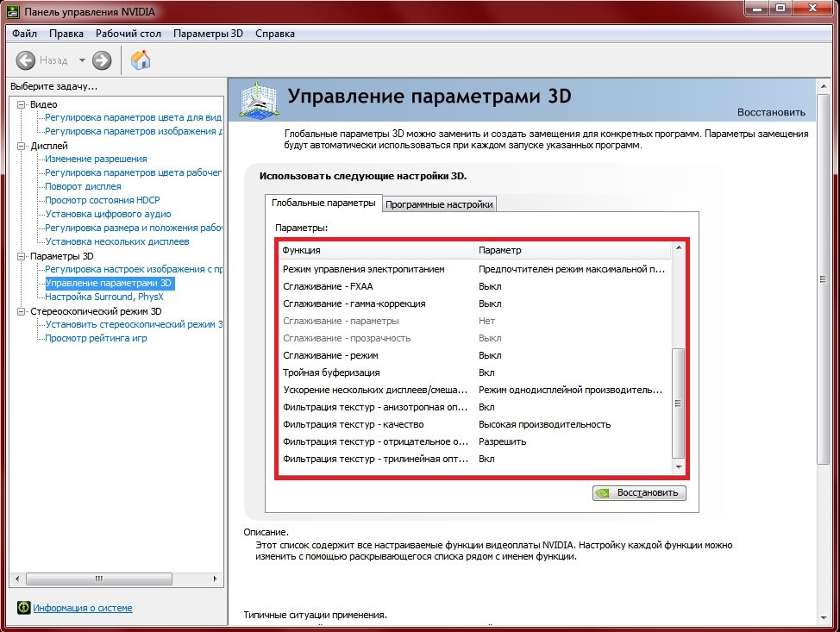Open Просмотр рейтинга игр
Image resolution: width=840 pixels, height=632 pixels.
point(96,339)
